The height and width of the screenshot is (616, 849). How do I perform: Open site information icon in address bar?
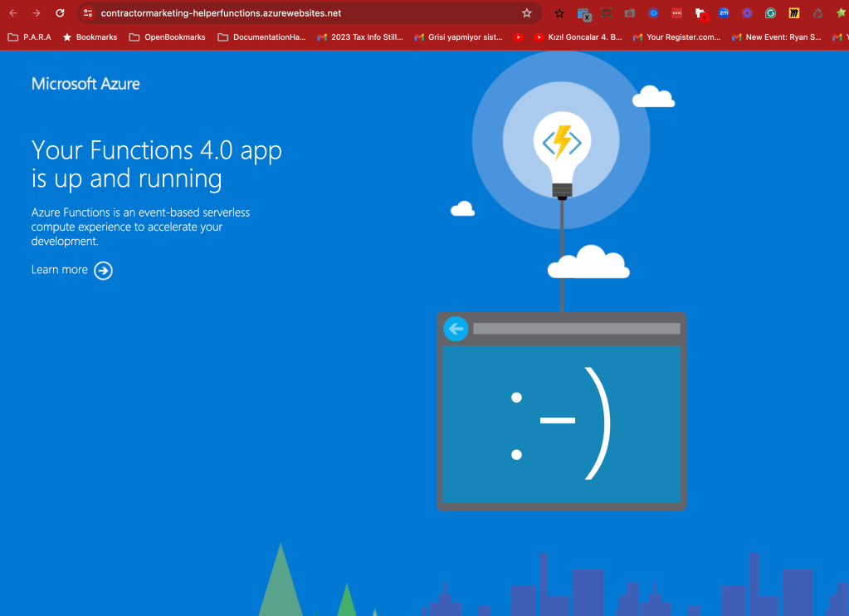pyautogui.click(x=88, y=13)
